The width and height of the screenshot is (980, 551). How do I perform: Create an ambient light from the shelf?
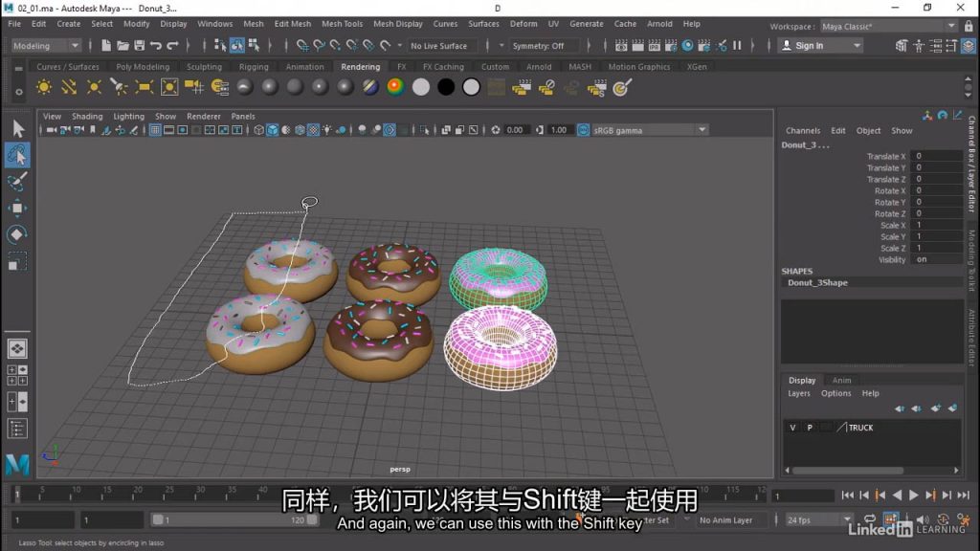pos(44,87)
